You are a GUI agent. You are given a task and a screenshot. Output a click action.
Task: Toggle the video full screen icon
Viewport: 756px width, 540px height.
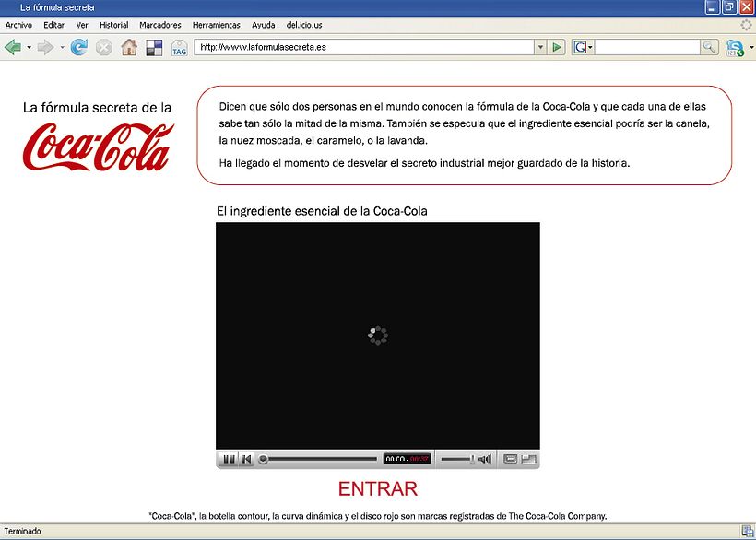[x=510, y=459]
